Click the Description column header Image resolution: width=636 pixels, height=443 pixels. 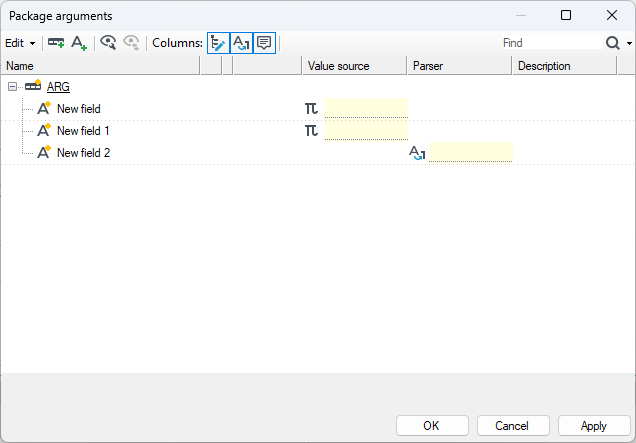tap(565, 66)
